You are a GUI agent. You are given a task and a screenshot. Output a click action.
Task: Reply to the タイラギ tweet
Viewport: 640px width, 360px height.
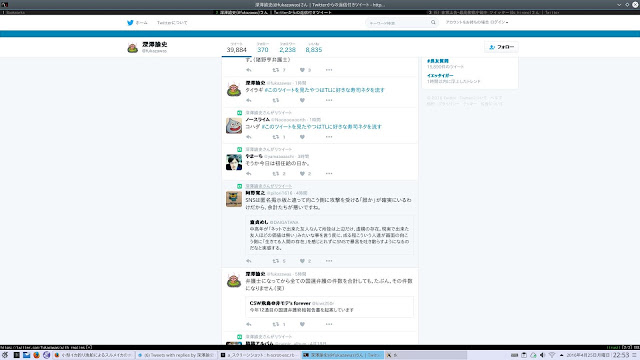click(249, 100)
